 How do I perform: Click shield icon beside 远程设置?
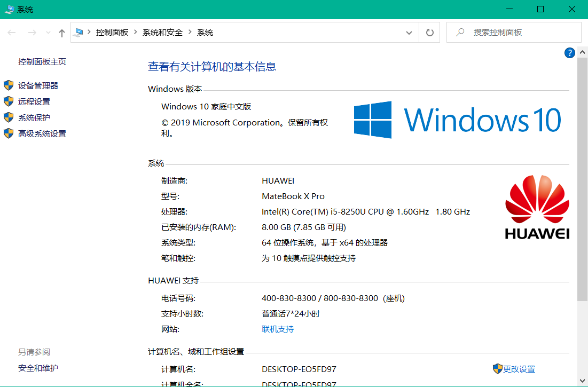tap(9, 101)
